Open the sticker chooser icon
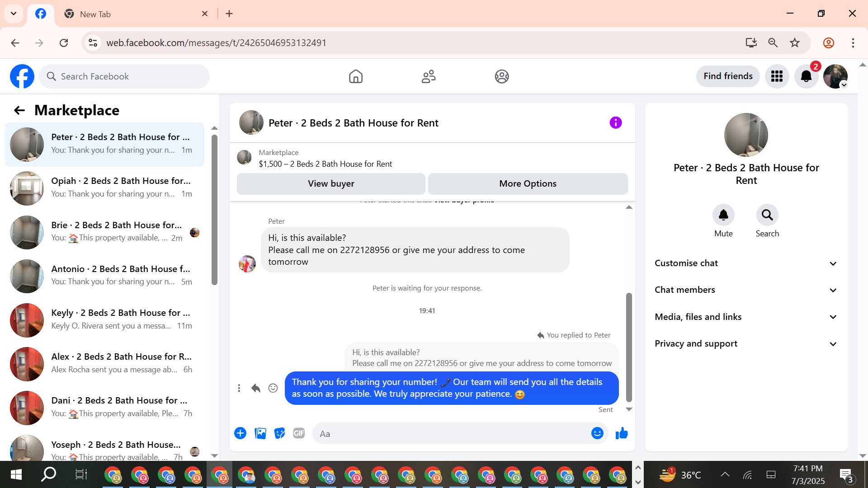The height and width of the screenshot is (488, 868). point(280,433)
